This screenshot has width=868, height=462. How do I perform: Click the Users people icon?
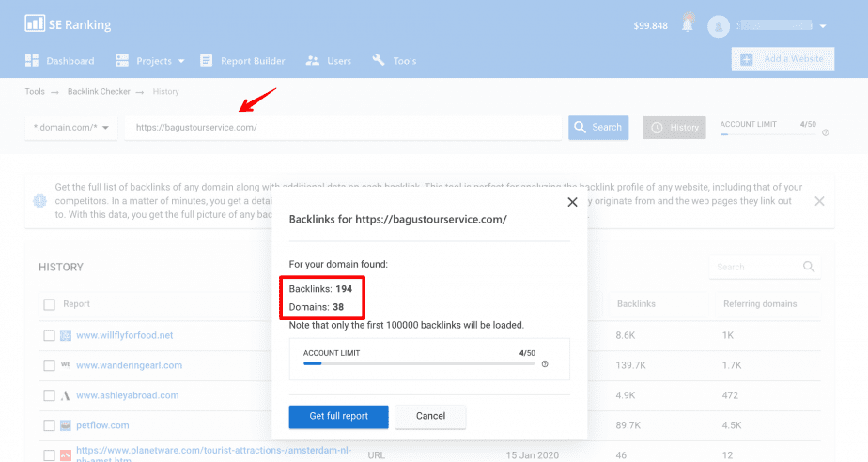[313, 61]
